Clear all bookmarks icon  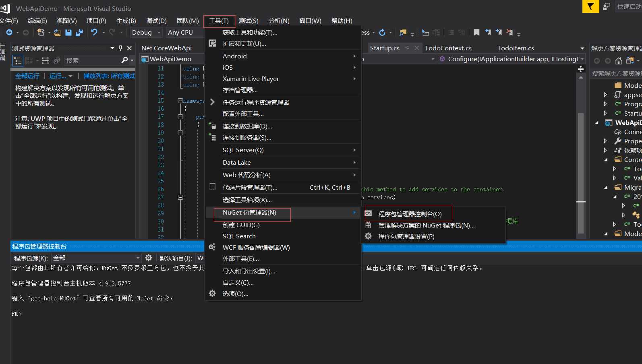(509, 32)
